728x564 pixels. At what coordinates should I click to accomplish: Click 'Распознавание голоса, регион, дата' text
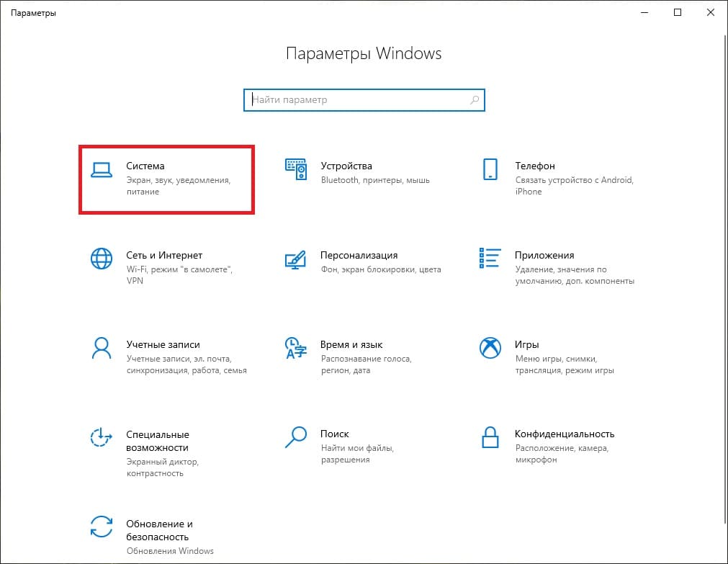[366, 364]
